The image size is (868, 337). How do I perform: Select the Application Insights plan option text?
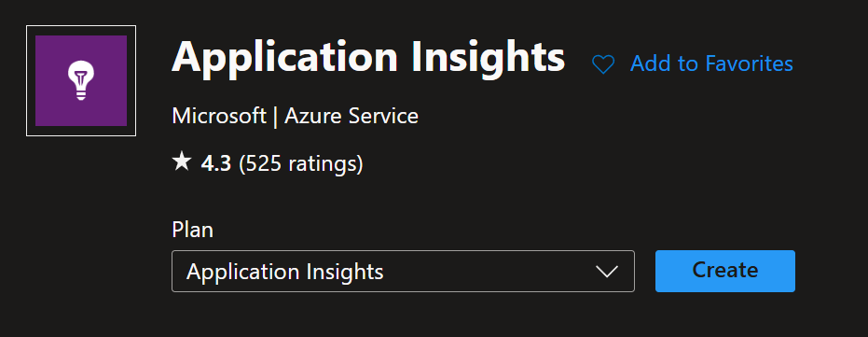coord(285,273)
